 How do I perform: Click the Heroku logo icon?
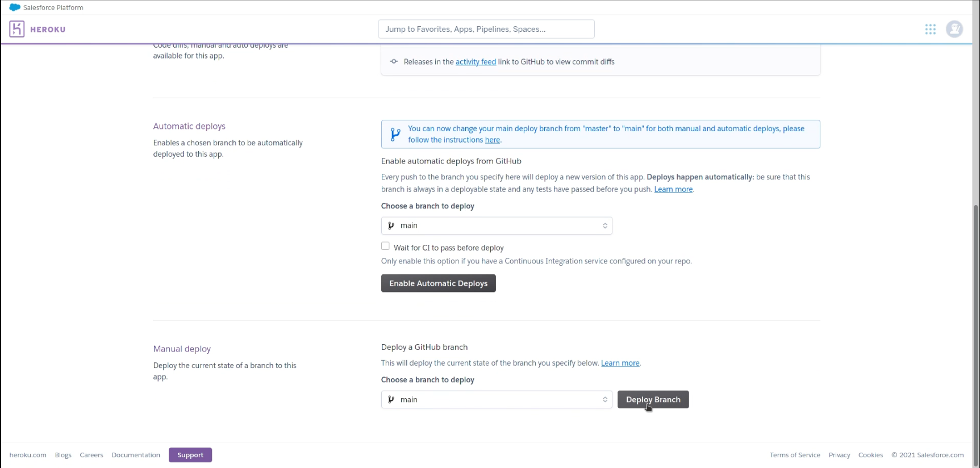tap(17, 29)
